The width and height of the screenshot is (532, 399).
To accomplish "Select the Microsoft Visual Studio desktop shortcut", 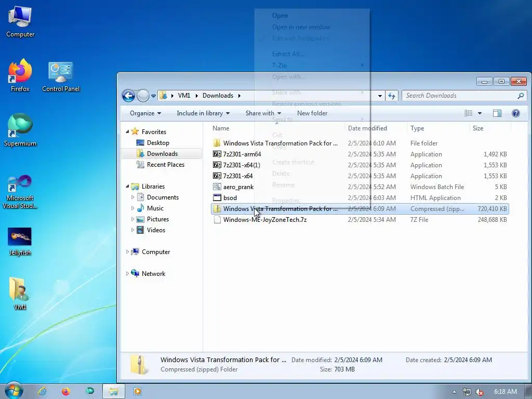I will [20, 192].
